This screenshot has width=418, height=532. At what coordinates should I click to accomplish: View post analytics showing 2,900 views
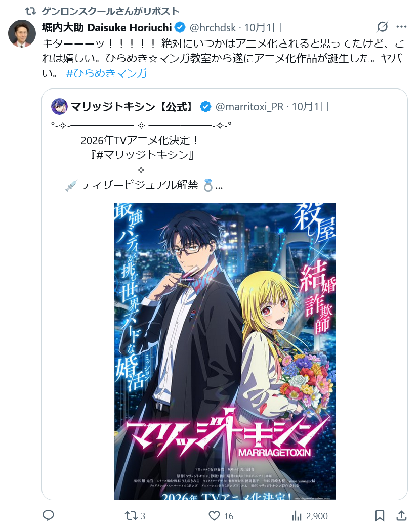[x=310, y=516]
